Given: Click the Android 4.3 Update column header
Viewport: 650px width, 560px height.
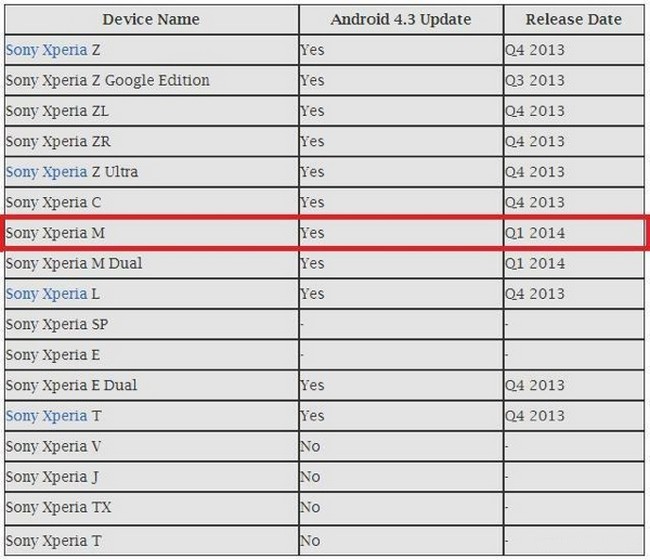Looking at the screenshot, I should pyautogui.click(x=400, y=19).
